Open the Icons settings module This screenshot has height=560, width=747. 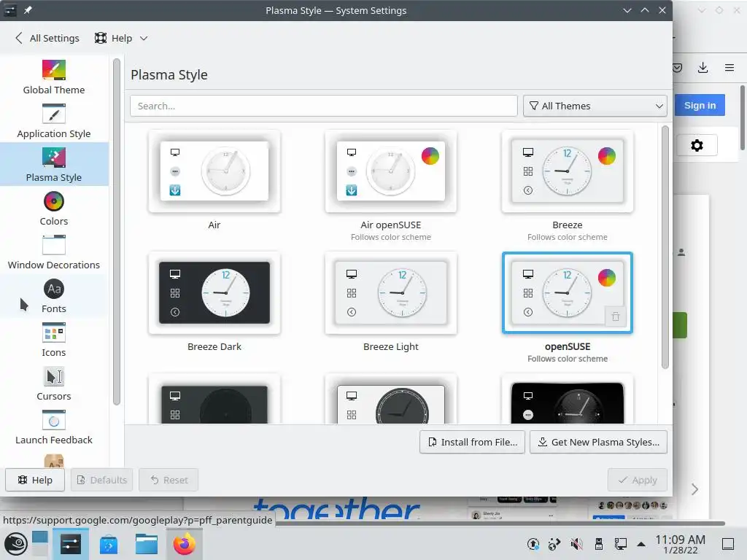pyautogui.click(x=54, y=340)
